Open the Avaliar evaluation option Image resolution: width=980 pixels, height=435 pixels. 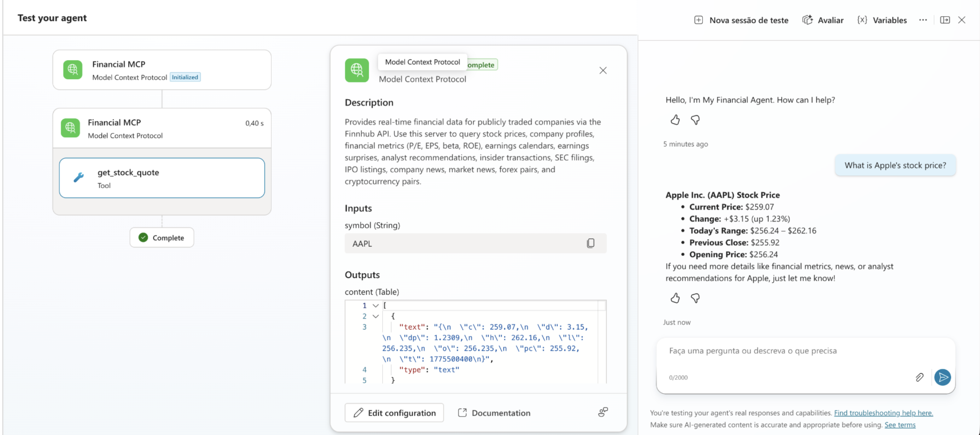click(823, 20)
